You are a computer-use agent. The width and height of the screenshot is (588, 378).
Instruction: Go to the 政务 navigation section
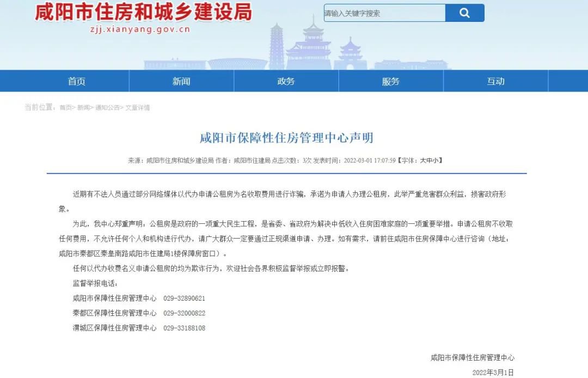(286, 81)
